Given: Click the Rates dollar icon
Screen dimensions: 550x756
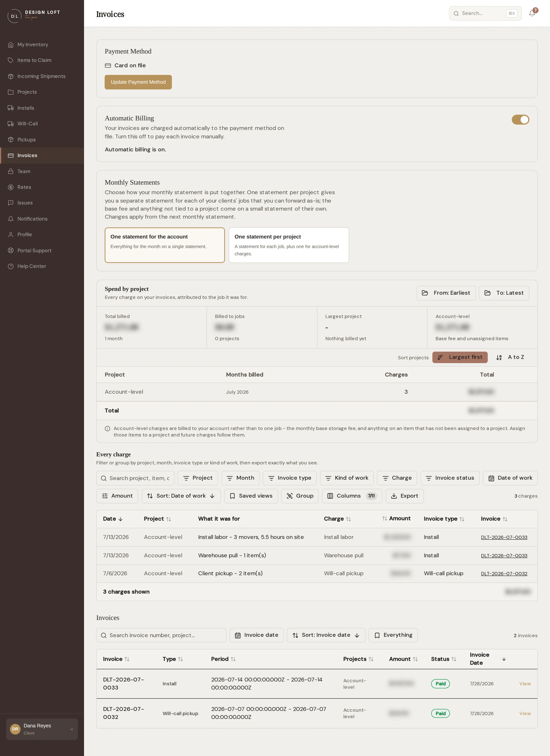Looking at the screenshot, I should (11, 187).
